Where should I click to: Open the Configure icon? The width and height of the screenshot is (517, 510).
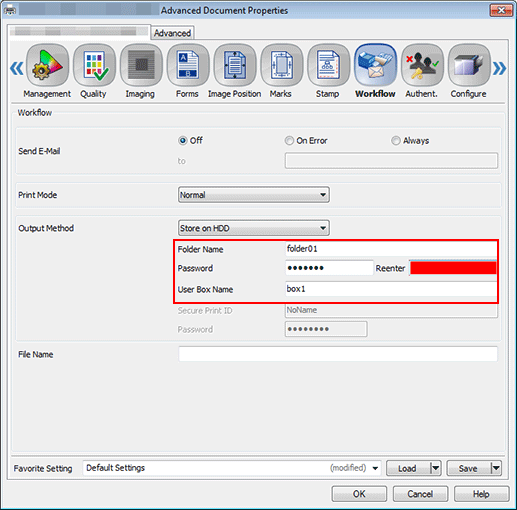[469, 65]
